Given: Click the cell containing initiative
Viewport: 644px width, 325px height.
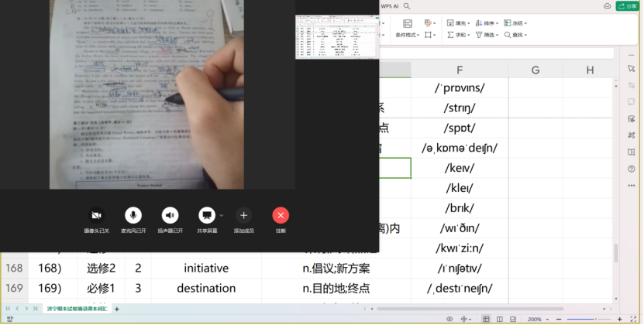Looking at the screenshot, I should (206, 269).
